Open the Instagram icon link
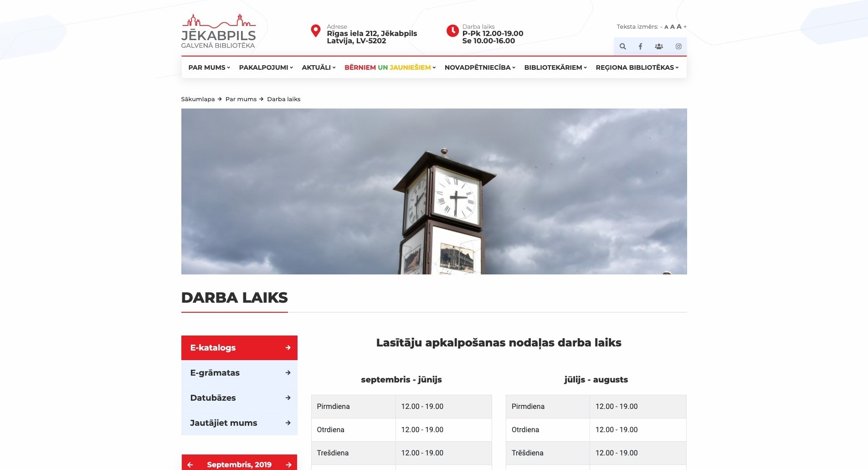 [x=678, y=46]
